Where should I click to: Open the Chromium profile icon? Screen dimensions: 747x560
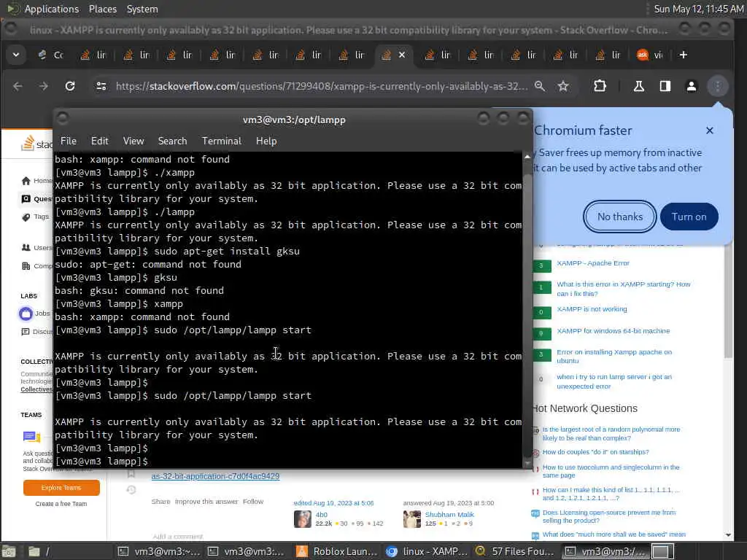coord(692,86)
